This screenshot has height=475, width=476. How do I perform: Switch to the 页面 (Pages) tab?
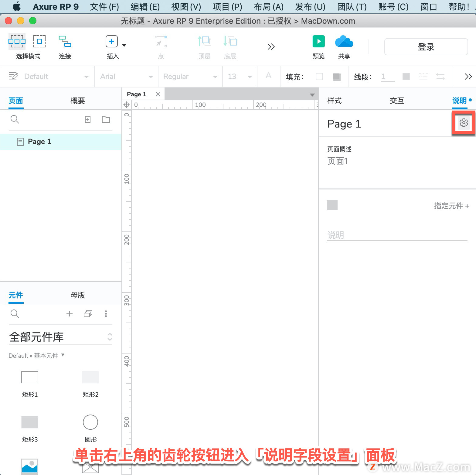click(x=16, y=101)
